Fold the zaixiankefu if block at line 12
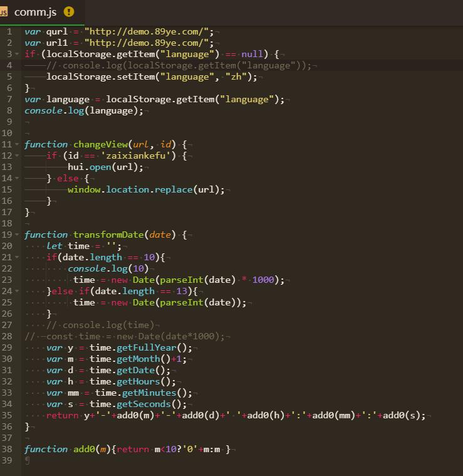This screenshot has height=476, width=463. pos(17,156)
